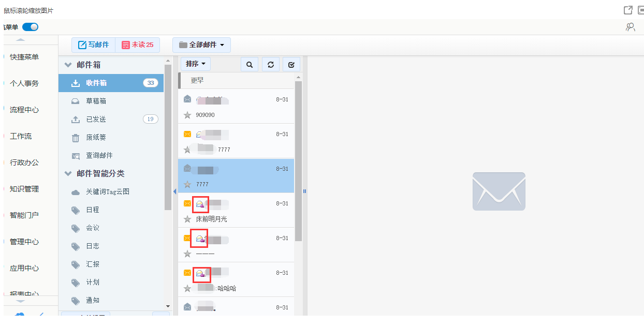Click the 查询邮件 search icon
The width and height of the screenshot is (644, 326).
tap(76, 156)
